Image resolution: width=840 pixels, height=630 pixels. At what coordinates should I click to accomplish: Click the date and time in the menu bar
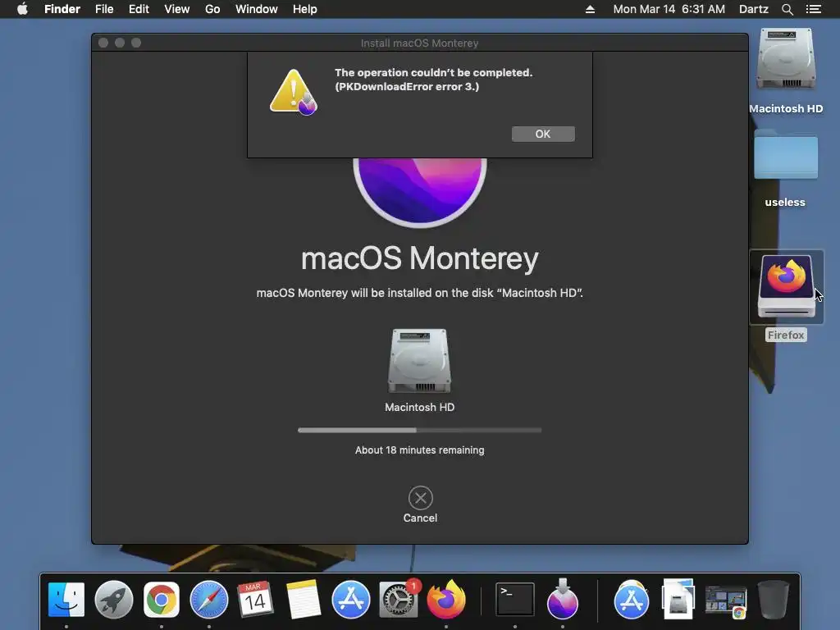(x=669, y=9)
